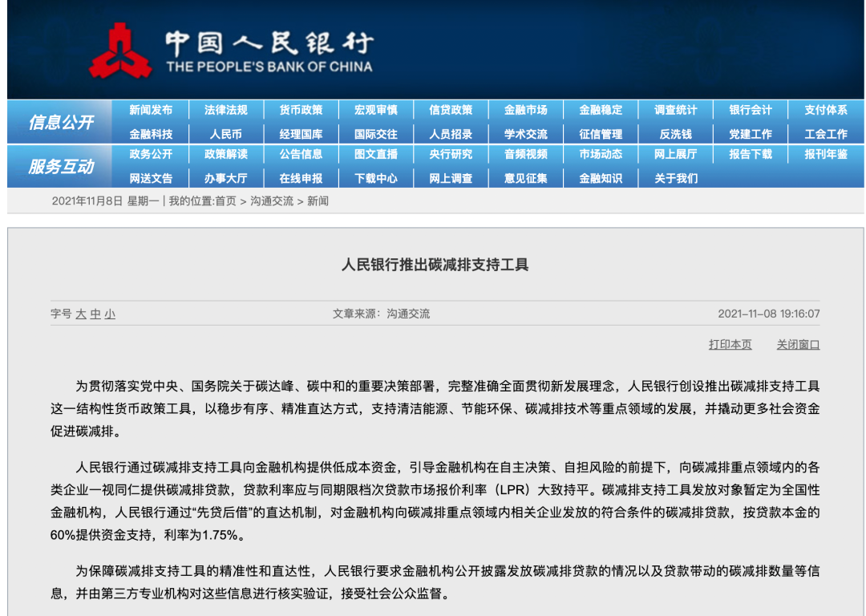The image size is (866, 616).
Task: Click the 中国人民银行 Chinese title text
Action: click(269, 43)
